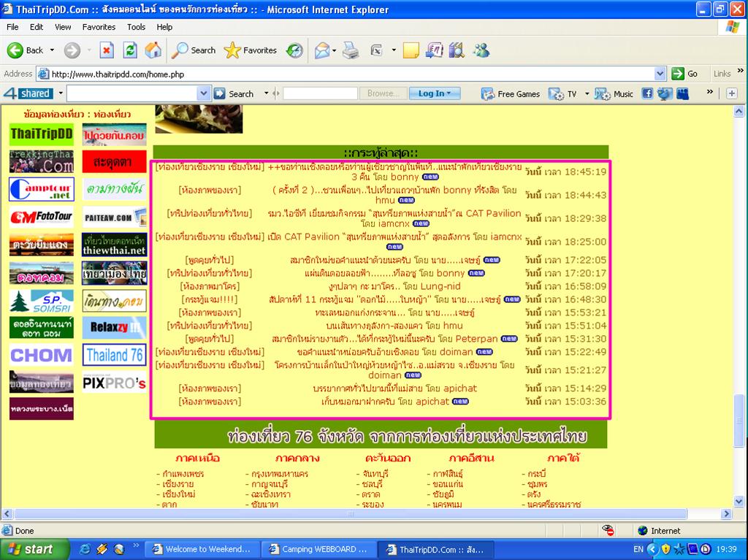The height and width of the screenshot is (560, 748).
Task: Open the Mail toolbar icon
Action: 321,50
